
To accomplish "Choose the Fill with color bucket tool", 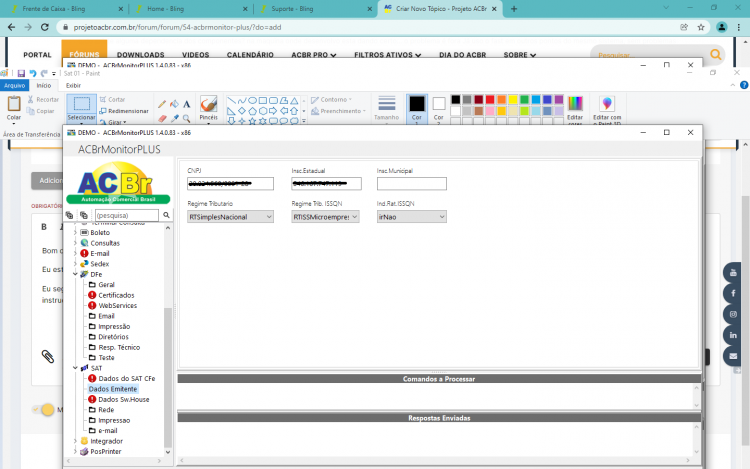I will point(175,104).
